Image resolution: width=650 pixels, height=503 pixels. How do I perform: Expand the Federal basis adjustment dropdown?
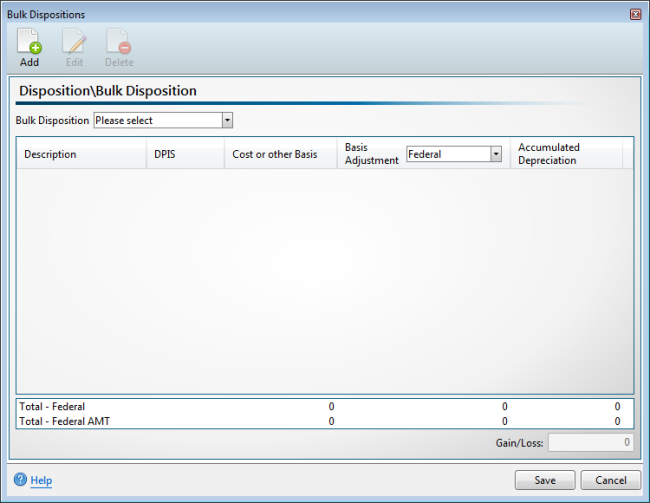[x=496, y=154]
